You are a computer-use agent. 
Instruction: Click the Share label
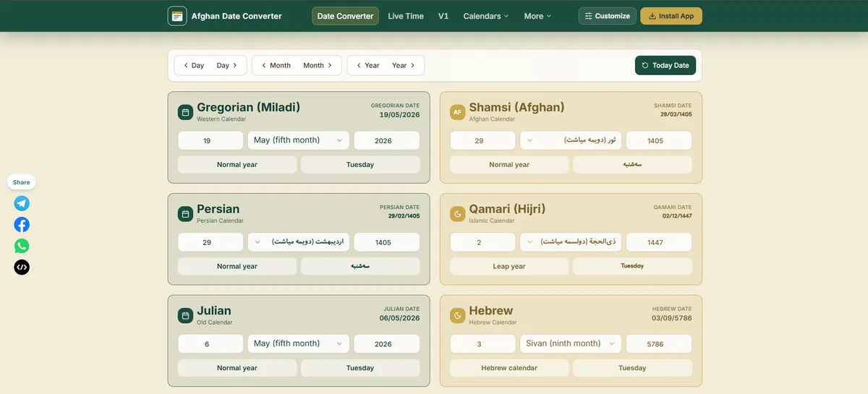tap(22, 182)
